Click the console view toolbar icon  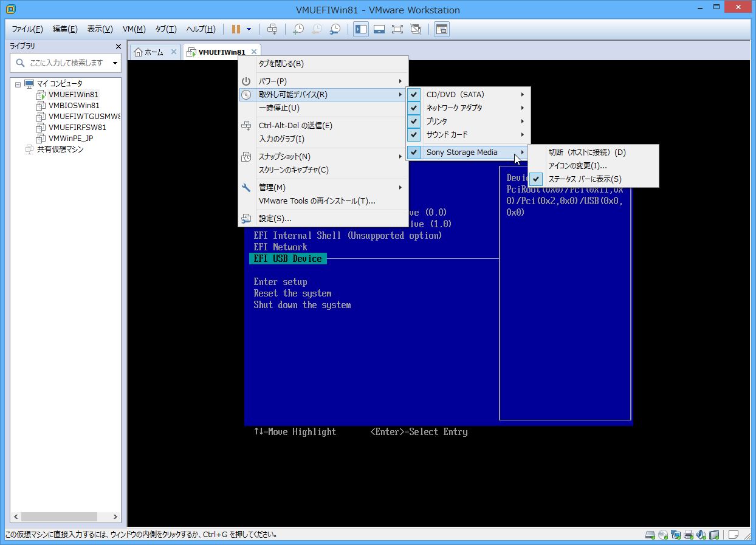(x=442, y=29)
